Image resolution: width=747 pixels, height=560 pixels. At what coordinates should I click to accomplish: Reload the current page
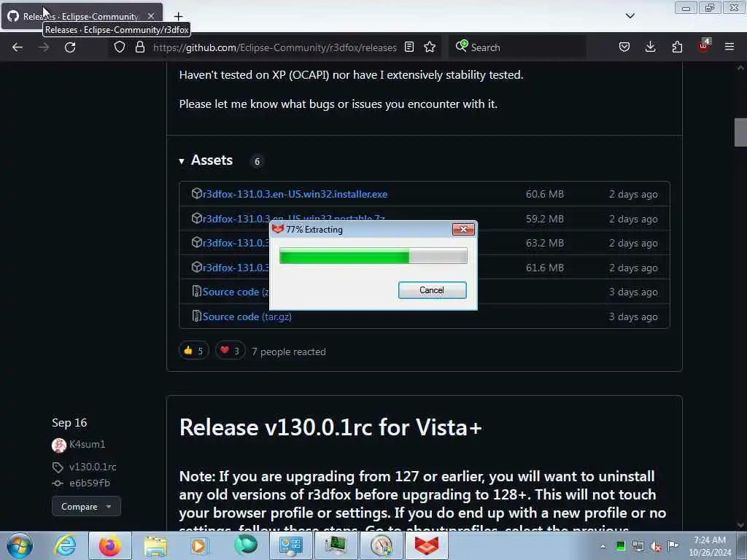click(70, 47)
